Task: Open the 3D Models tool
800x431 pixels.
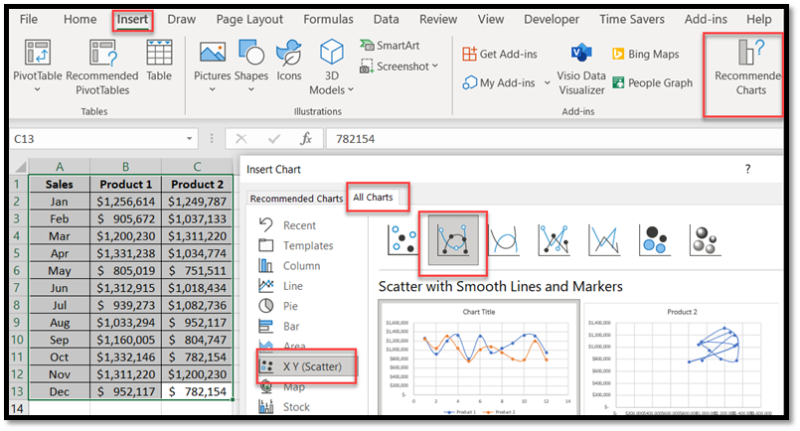Action: click(x=332, y=67)
